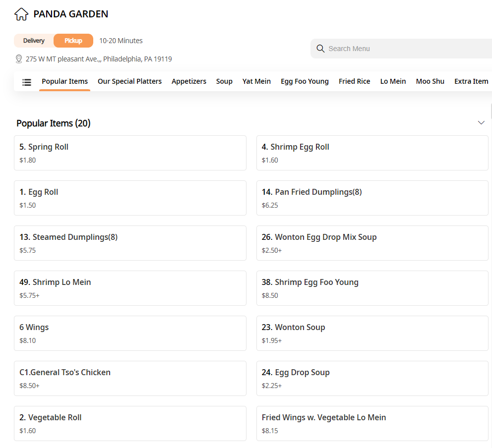Open the menu categories list icon
The height and width of the screenshot is (448, 492).
(x=27, y=82)
